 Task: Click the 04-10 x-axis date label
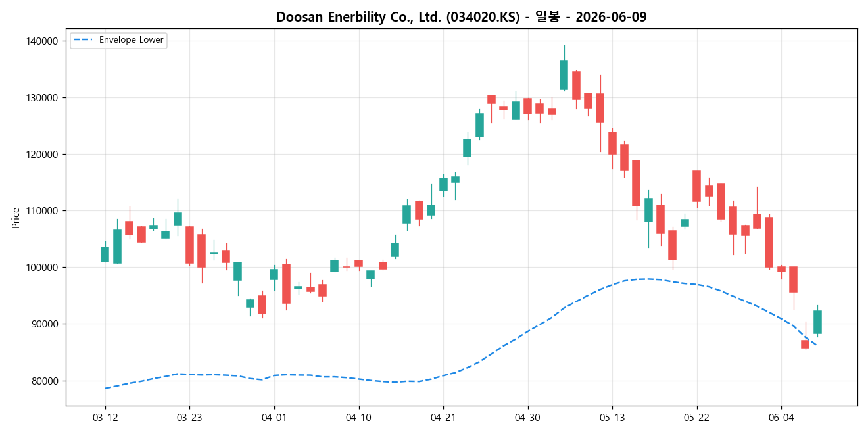[x=358, y=418]
